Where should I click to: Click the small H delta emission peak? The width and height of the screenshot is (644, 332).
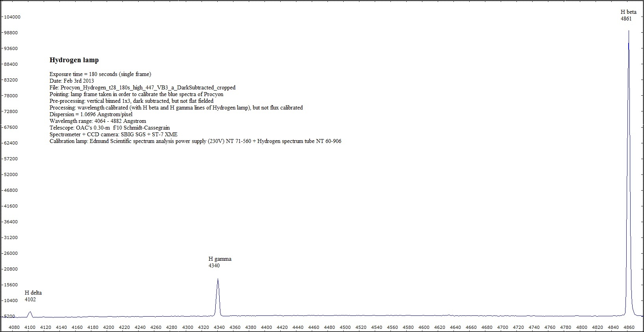(x=30, y=314)
